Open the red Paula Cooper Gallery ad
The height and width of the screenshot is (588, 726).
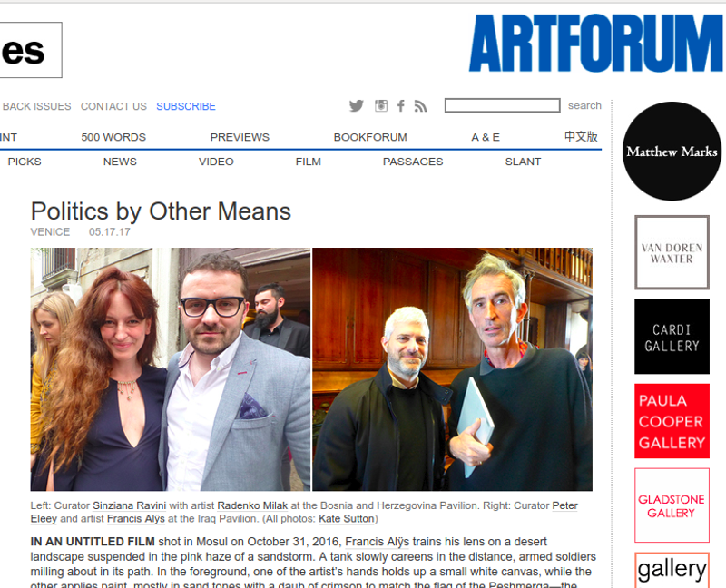click(672, 421)
